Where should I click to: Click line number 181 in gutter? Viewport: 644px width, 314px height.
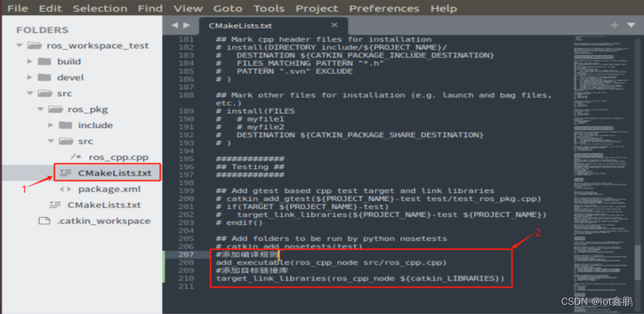(186, 39)
